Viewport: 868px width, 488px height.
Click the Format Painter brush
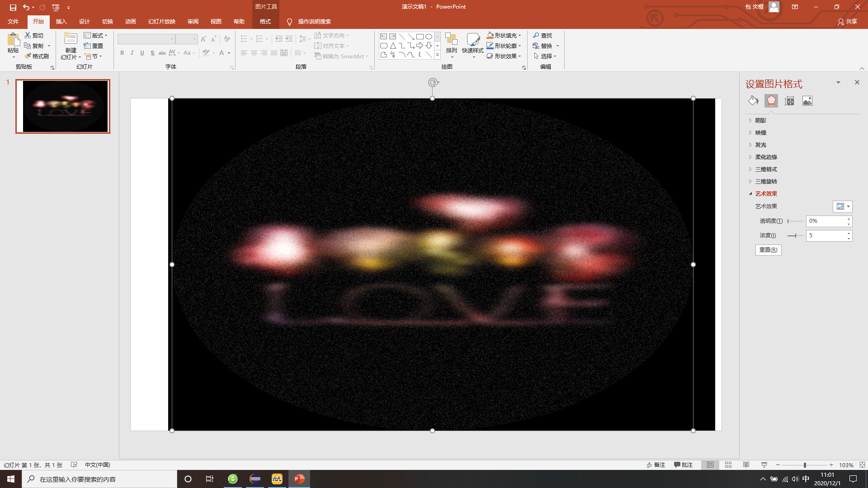(x=37, y=56)
